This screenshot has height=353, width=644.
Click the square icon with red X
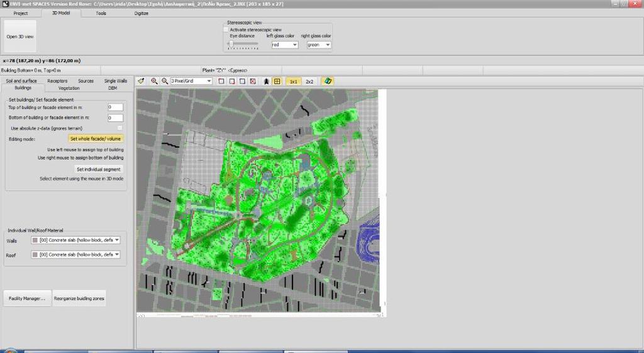tap(253, 81)
